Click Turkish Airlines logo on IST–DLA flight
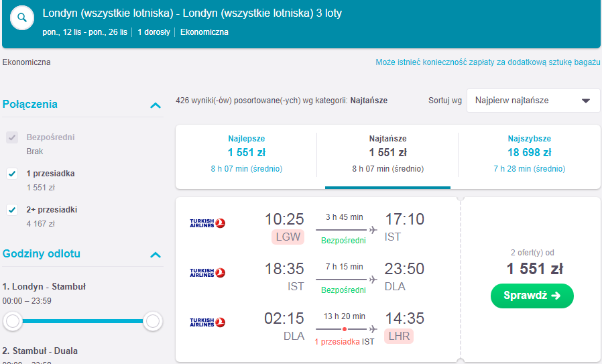The width and height of the screenshot is (602, 364). [x=207, y=273]
